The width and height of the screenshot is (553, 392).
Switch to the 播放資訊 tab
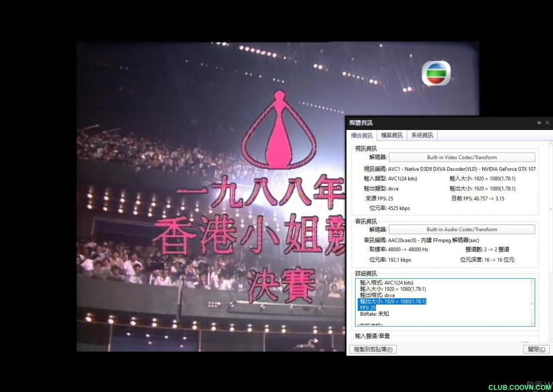click(362, 135)
